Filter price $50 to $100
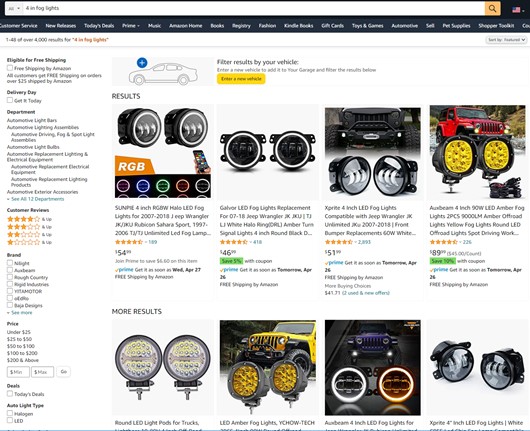The height and width of the screenshot is (431, 530). (21, 346)
